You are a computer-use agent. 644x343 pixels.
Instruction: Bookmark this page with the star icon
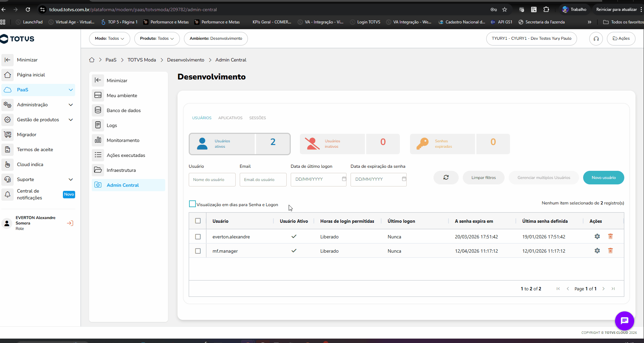click(505, 10)
